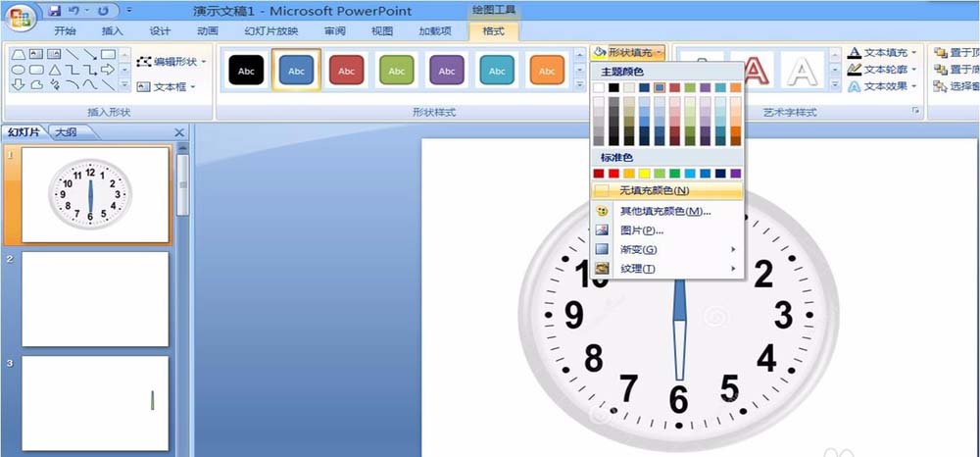This screenshot has height=457, width=980.
Task: Apply the orange Abc shape style
Action: pyautogui.click(x=547, y=71)
